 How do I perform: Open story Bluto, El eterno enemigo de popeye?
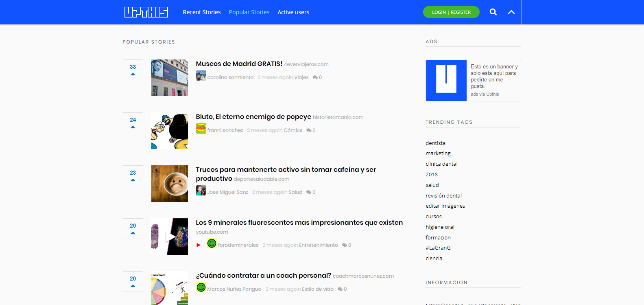pyautogui.click(x=253, y=117)
